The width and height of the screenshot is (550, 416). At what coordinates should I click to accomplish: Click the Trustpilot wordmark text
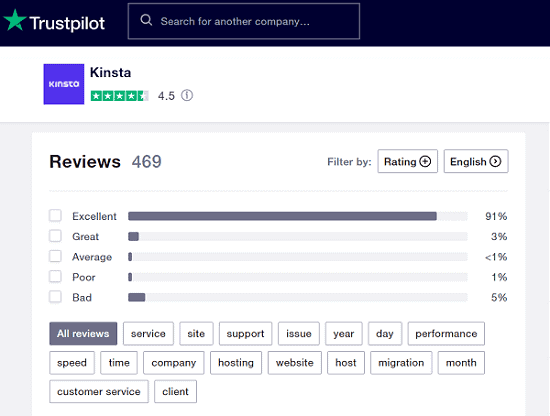tap(67, 24)
